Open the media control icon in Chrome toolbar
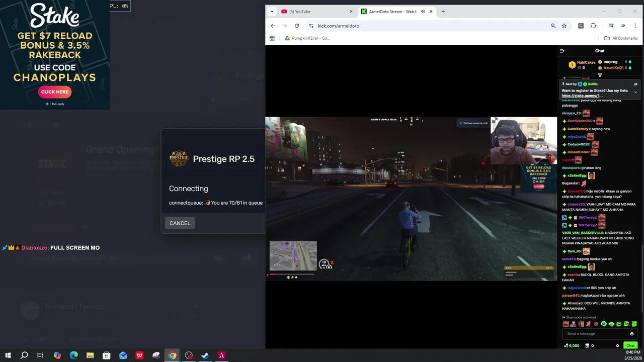644x362 pixels. [x=611, y=26]
